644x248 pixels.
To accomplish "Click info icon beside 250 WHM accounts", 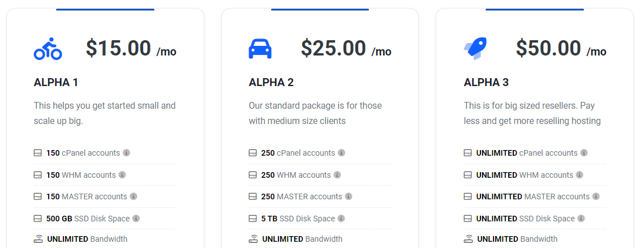I will 337,175.
